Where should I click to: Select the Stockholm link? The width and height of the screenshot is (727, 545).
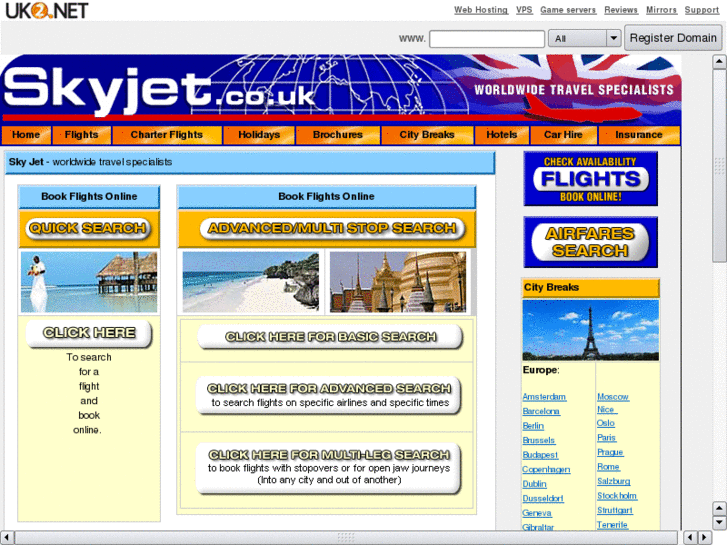[x=617, y=496]
